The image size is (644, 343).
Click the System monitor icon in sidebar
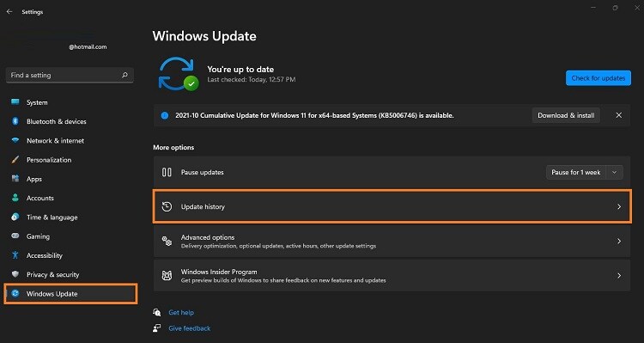[15, 102]
